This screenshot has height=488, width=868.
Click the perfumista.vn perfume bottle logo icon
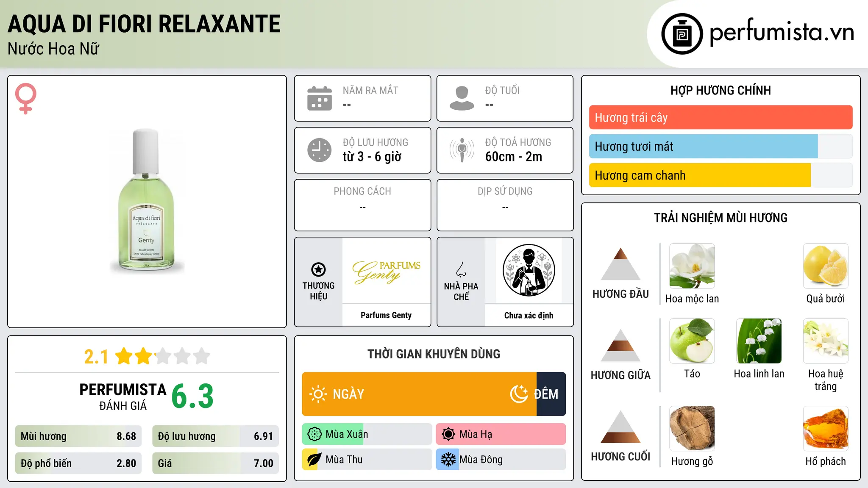tap(682, 34)
